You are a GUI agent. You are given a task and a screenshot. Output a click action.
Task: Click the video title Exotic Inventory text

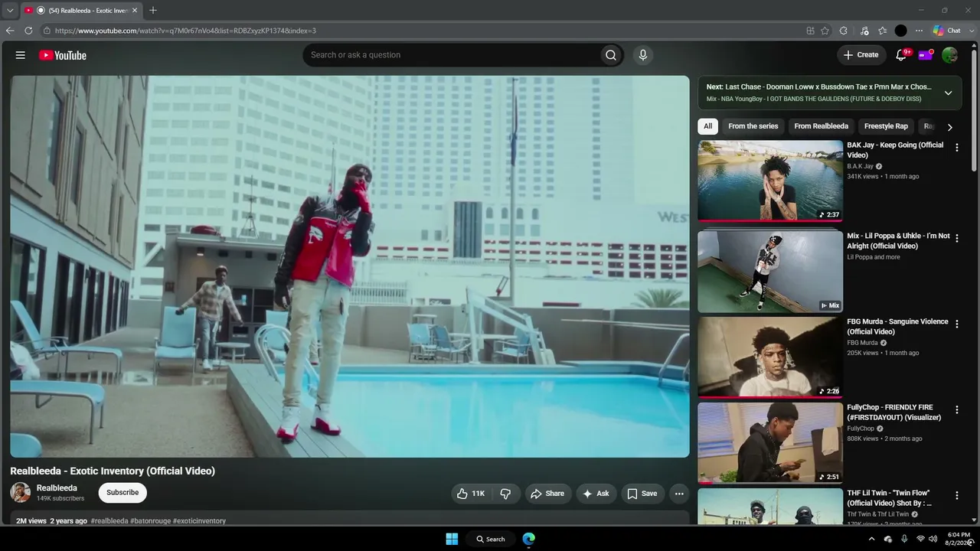(x=113, y=471)
